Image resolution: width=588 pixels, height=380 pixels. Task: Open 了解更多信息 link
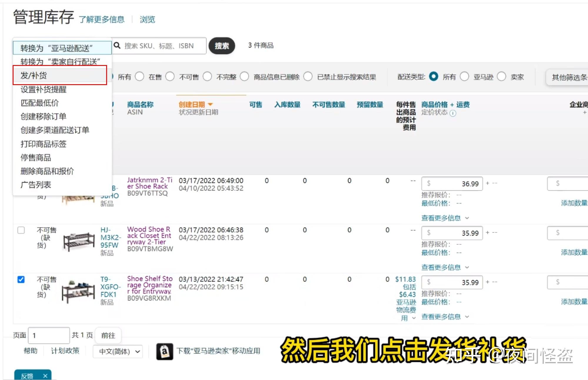coord(102,19)
